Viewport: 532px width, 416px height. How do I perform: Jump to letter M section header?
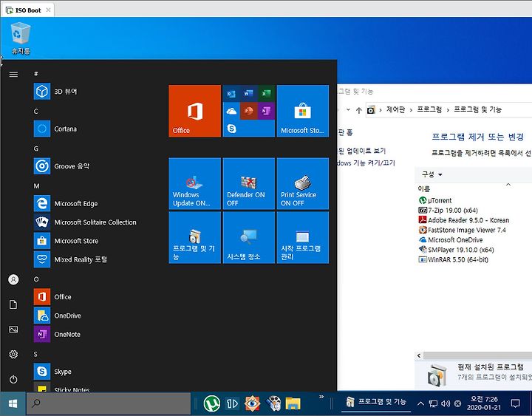(36, 185)
